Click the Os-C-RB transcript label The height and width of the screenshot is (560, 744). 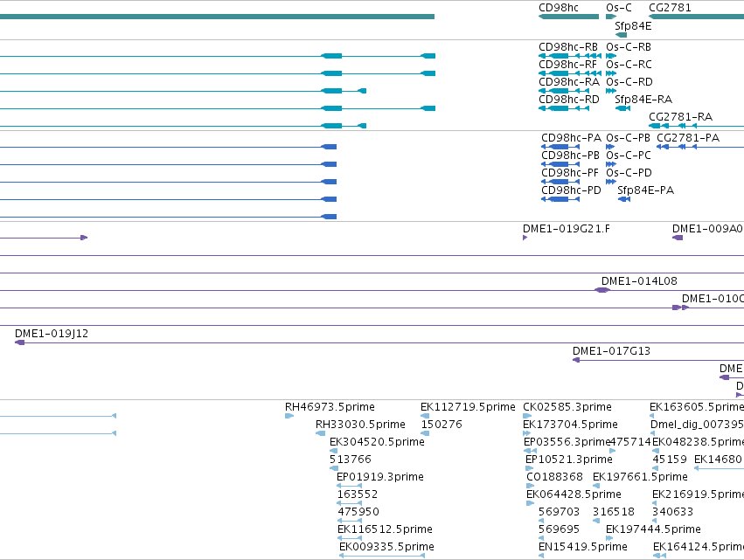[629, 47]
